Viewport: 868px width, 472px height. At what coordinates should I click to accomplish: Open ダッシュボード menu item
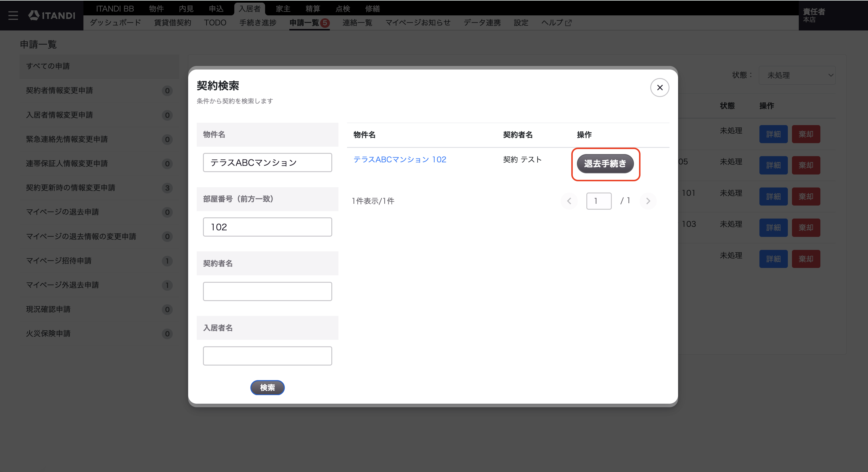pos(115,22)
